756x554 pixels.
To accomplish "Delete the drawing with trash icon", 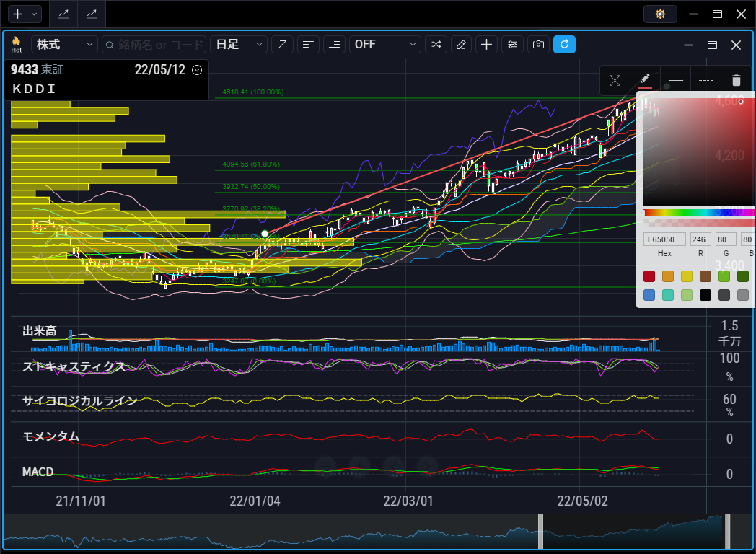I will [736, 81].
